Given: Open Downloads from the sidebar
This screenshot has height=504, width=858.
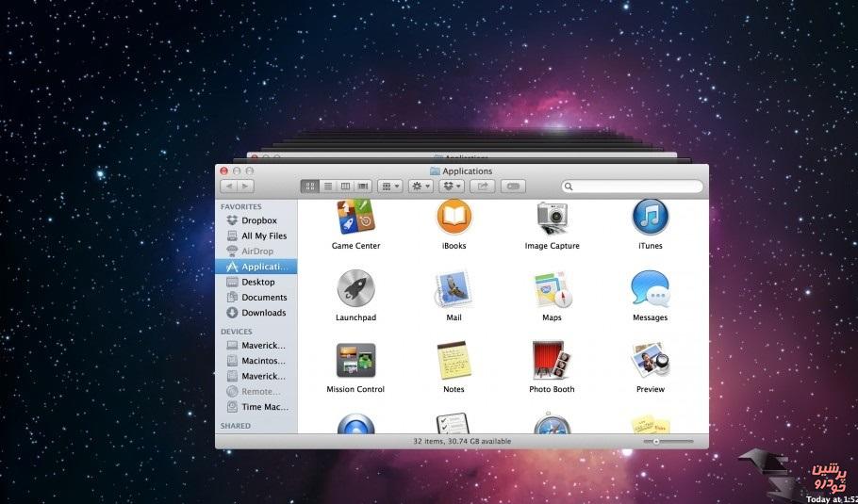Looking at the screenshot, I should [263, 313].
